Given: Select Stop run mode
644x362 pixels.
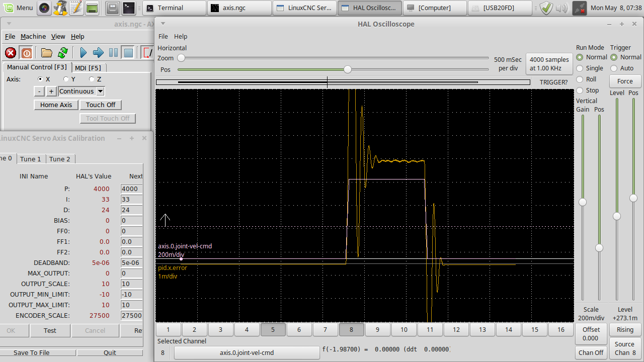Looking at the screenshot, I should (x=580, y=90).
